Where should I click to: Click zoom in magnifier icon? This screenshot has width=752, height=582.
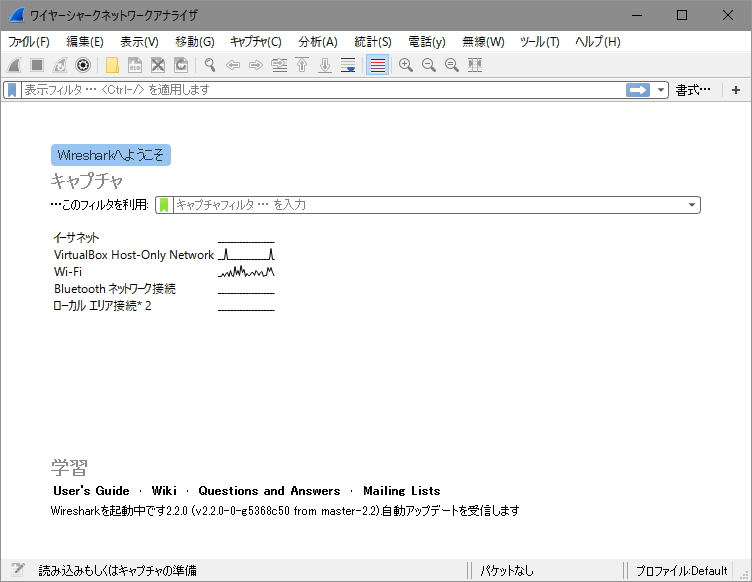(406, 65)
